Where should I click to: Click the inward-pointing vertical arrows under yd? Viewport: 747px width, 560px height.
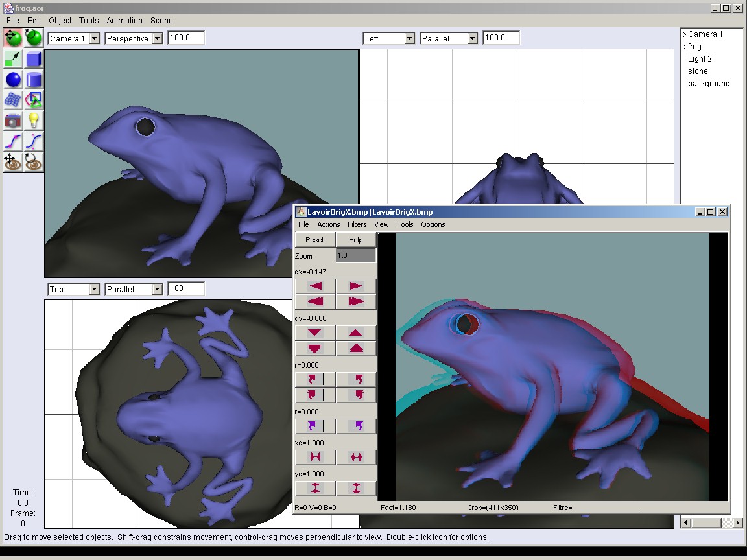(315, 488)
